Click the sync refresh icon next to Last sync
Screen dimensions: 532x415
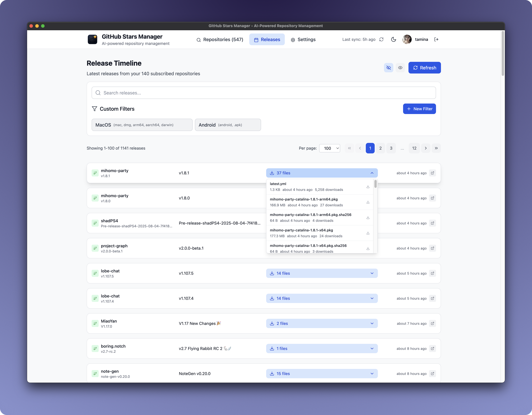point(381,40)
